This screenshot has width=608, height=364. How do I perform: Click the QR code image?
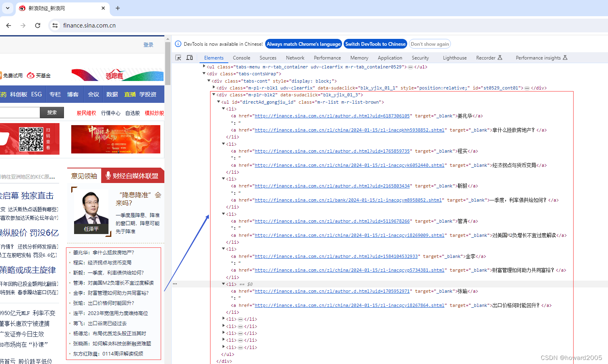(31, 139)
